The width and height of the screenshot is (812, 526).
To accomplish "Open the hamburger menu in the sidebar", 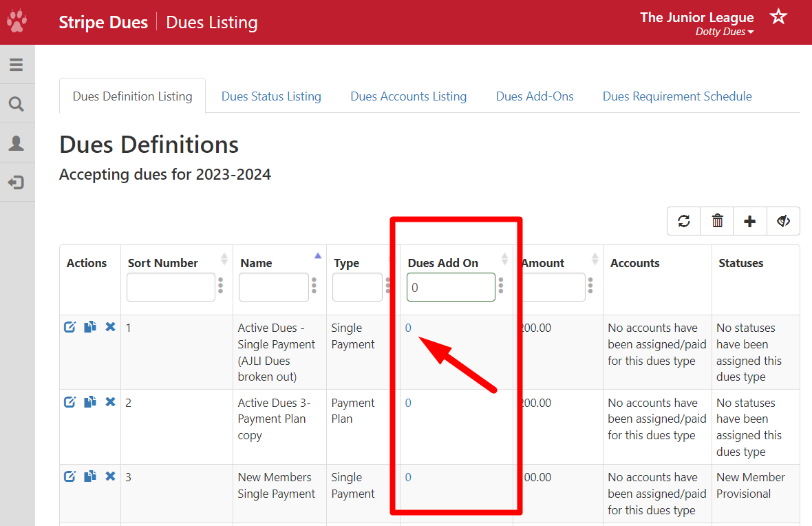I will (16, 65).
